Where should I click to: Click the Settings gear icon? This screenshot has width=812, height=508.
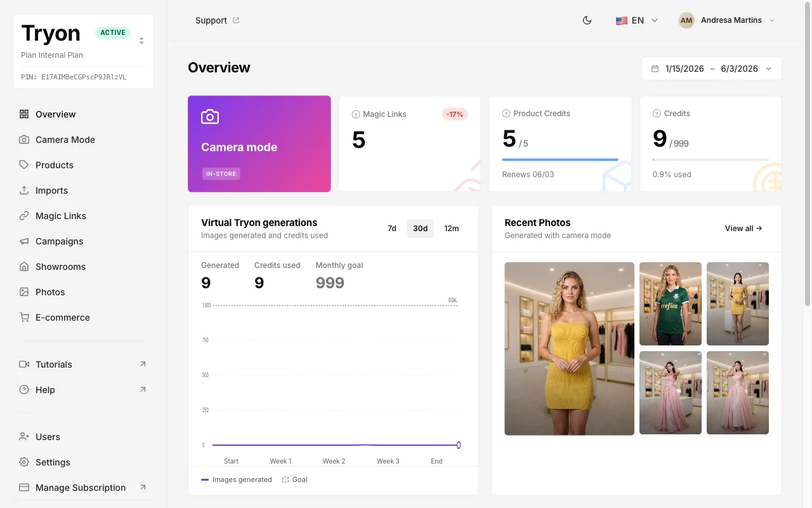[24, 462]
